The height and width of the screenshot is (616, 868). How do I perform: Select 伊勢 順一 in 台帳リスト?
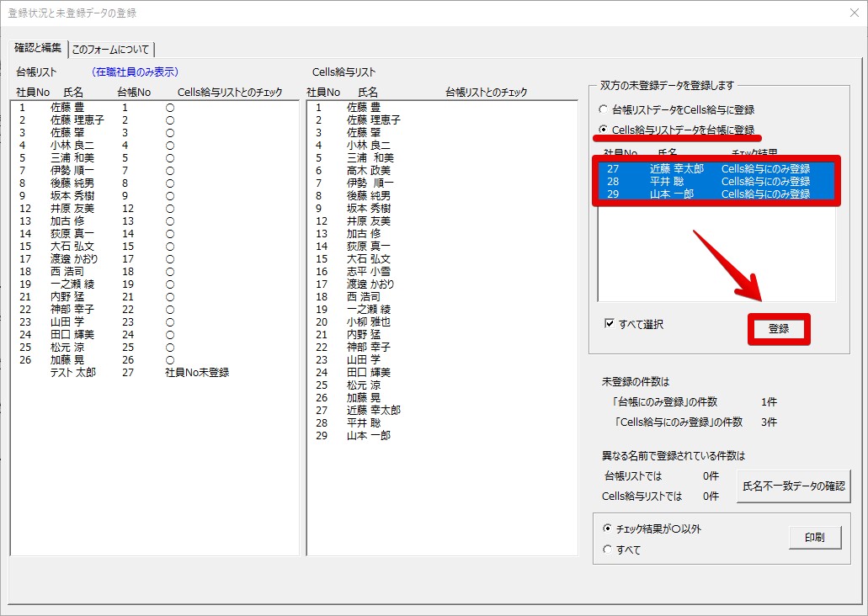[x=154, y=171]
